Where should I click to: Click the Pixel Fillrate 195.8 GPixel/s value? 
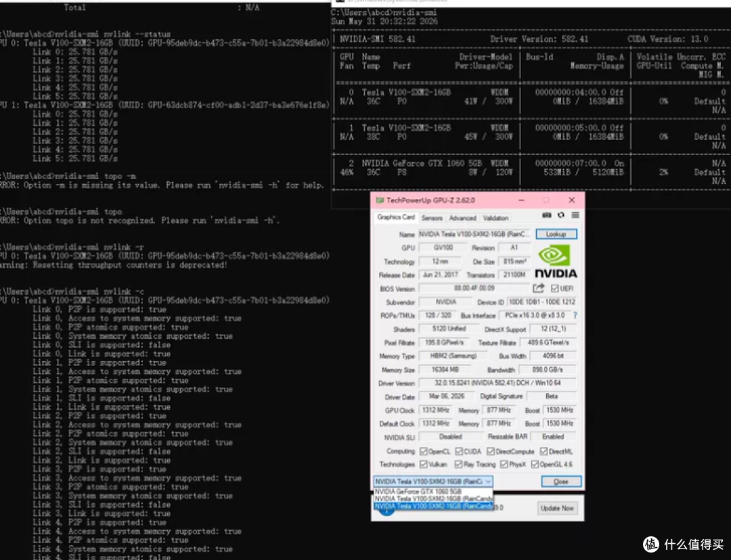444,342
